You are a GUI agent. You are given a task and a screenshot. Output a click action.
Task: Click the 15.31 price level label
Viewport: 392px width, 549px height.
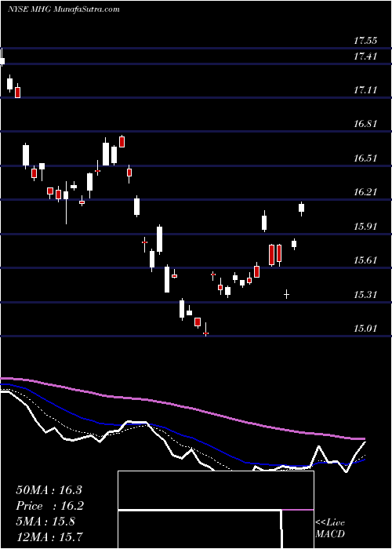[365, 294]
